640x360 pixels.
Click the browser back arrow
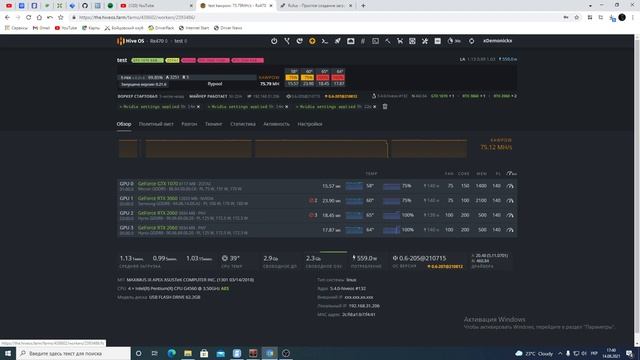(x=7, y=18)
